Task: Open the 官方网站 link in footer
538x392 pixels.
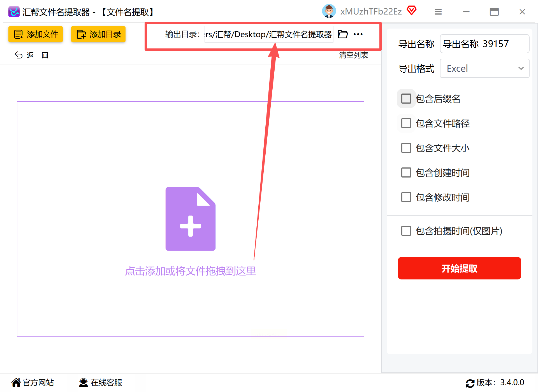Action: tap(33, 382)
